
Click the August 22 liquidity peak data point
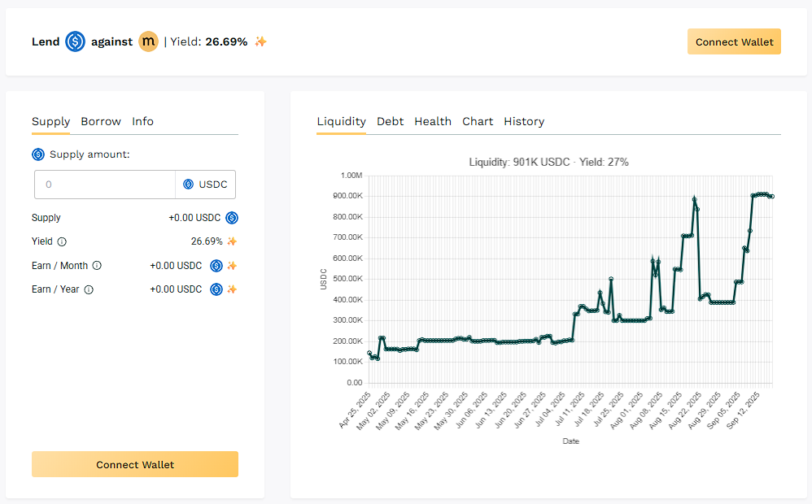pos(694,198)
